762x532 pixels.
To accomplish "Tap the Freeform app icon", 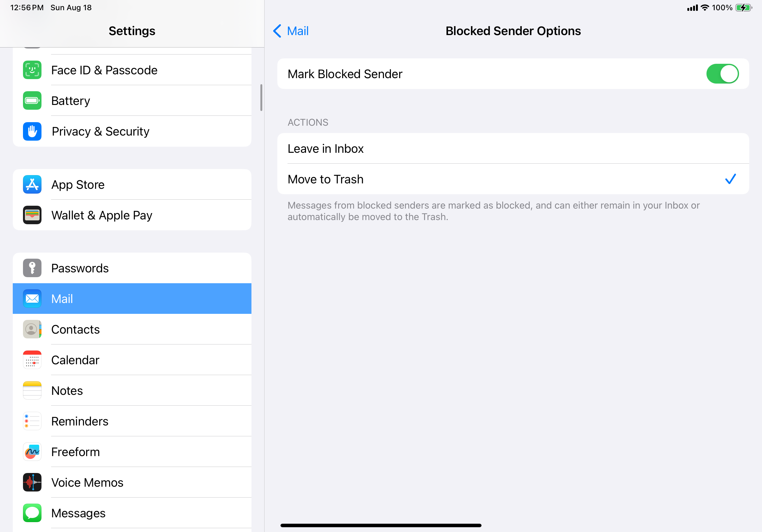I will click(x=32, y=452).
